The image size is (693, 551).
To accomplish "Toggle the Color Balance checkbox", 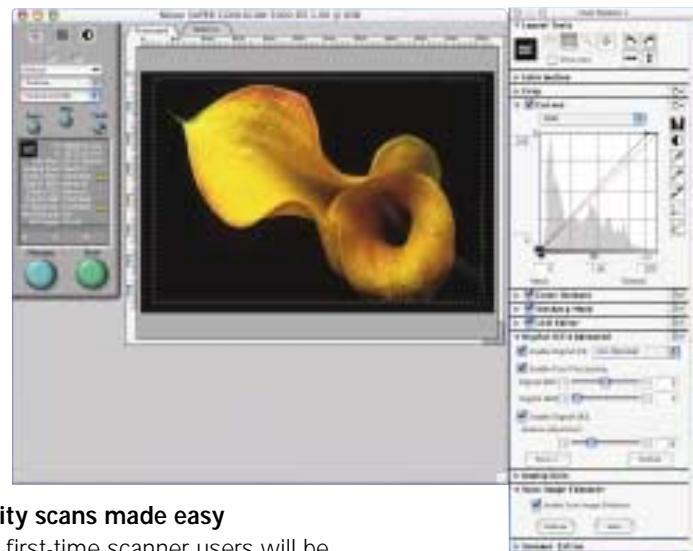I will point(529,294).
